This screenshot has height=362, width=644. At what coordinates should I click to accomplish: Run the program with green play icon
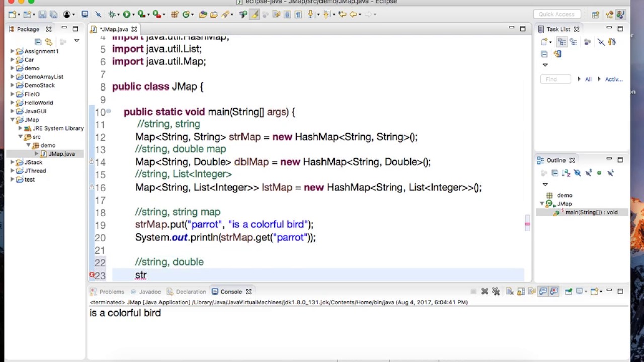click(126, 14)
